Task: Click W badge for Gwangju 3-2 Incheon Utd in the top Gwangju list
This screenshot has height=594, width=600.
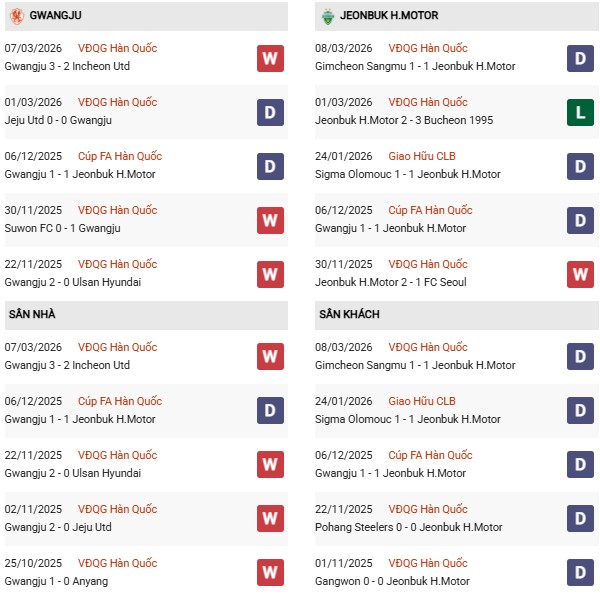Action: (270, 58)
